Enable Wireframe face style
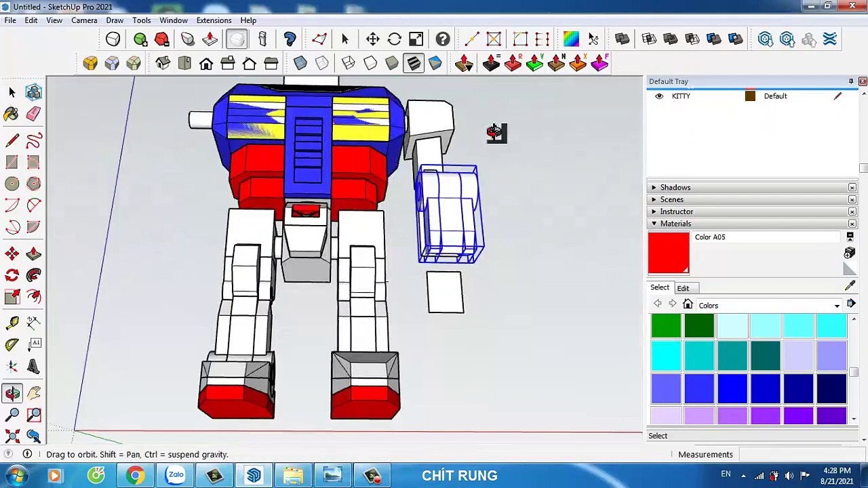 (349, 64)
